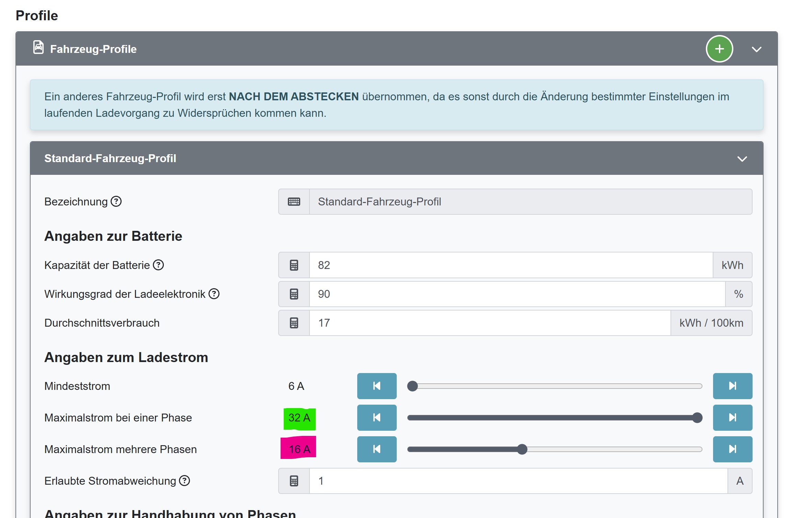Click the Standard-Fahrzeug-Profil header title

click(110, 158)
